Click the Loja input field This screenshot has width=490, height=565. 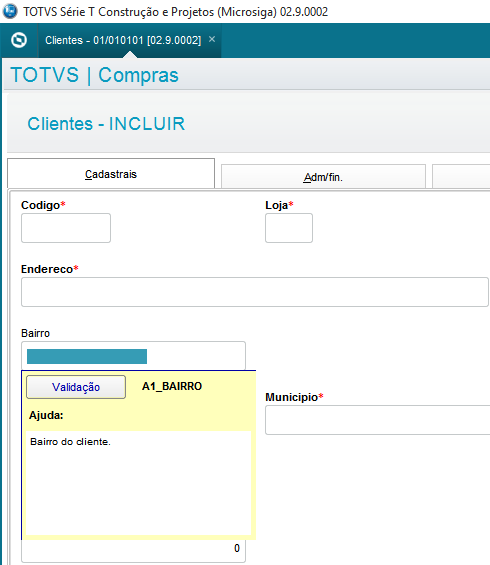coord(289,228)
